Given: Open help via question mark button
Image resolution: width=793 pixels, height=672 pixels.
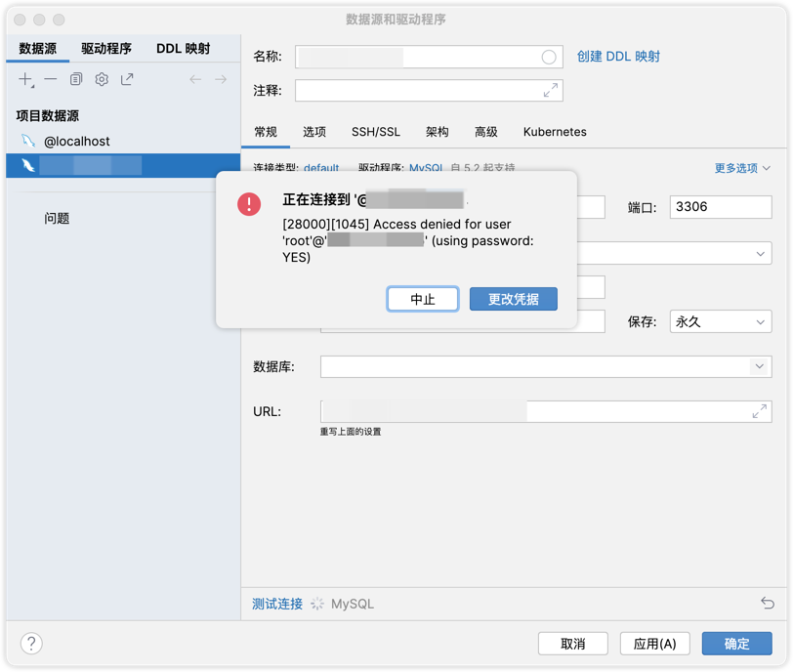Looking at the screenshot, I should pyautogui.click(x=31, y=643).
